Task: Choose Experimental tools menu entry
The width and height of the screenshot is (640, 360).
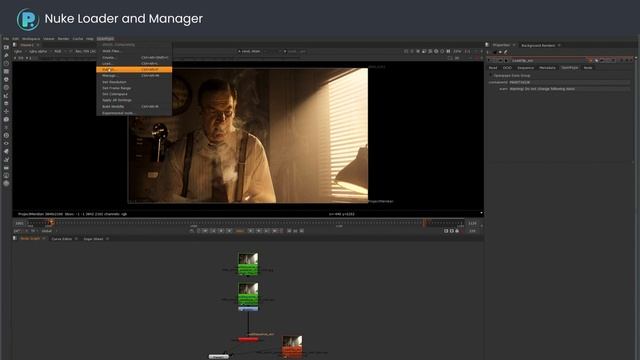Action: coord(134,113)
